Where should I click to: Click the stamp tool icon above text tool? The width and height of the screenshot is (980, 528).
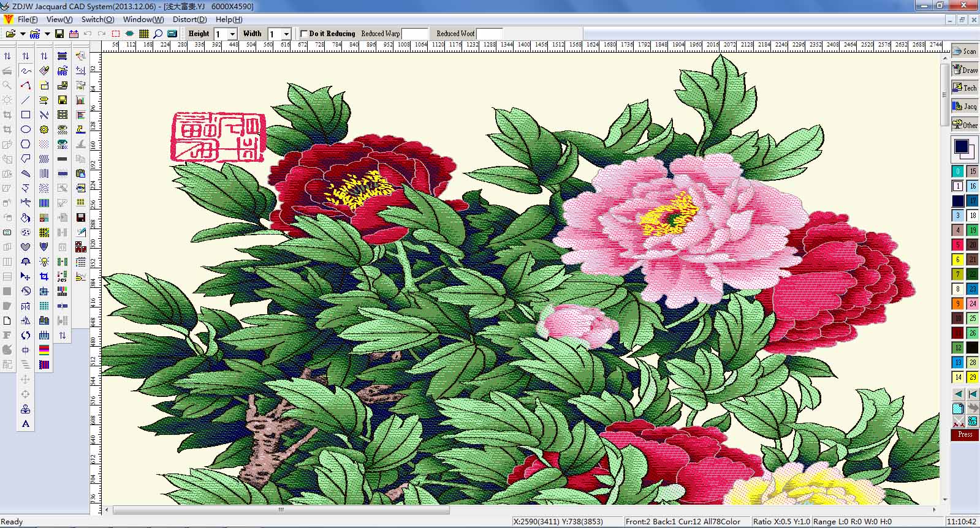26,409
